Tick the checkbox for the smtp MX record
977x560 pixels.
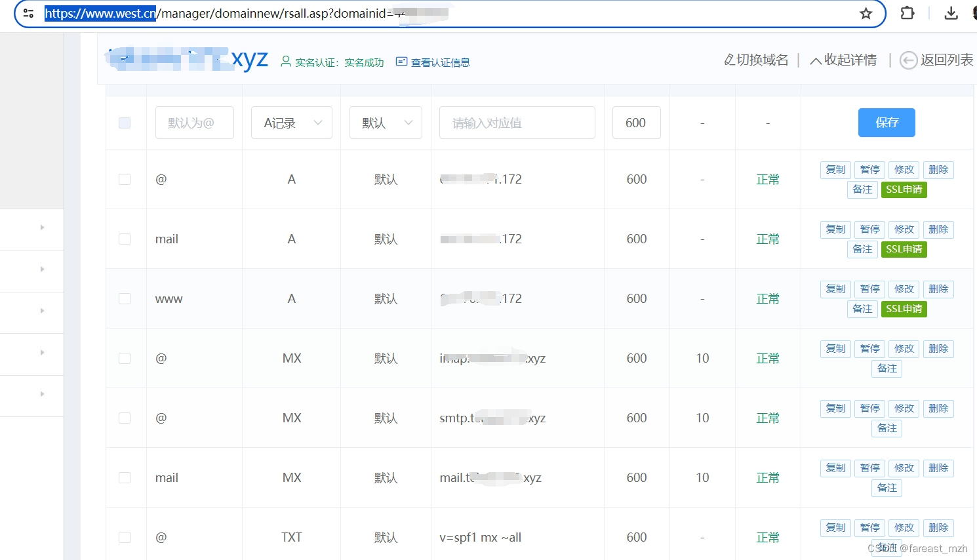125,418
